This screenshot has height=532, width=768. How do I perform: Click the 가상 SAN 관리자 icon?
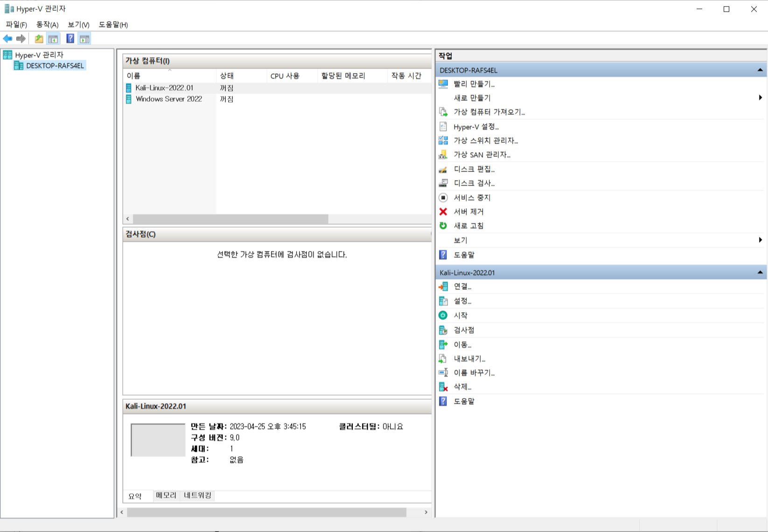pos(443,154)
